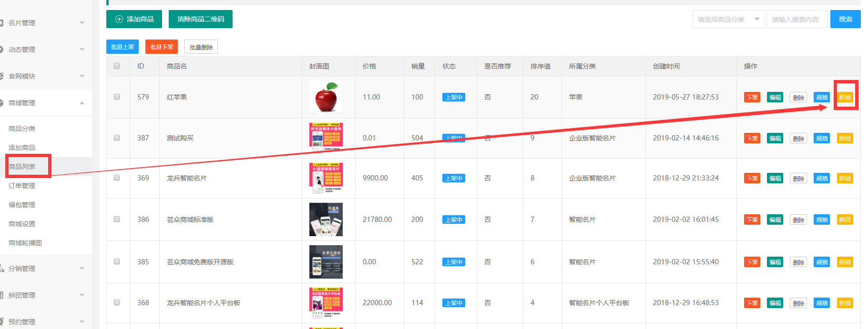Open the red apple cover thumbnail
Viewport: 868px width, 329px height.
tap(326, 97)
